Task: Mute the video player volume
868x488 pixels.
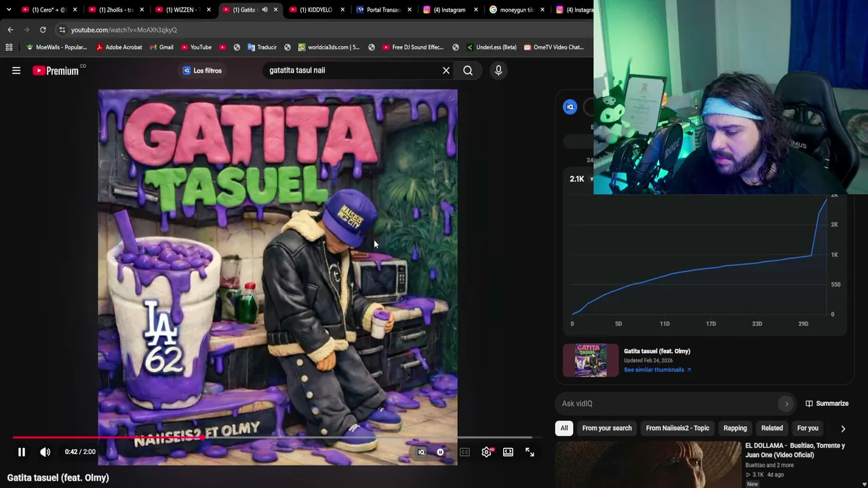Action: click(45, 452)
